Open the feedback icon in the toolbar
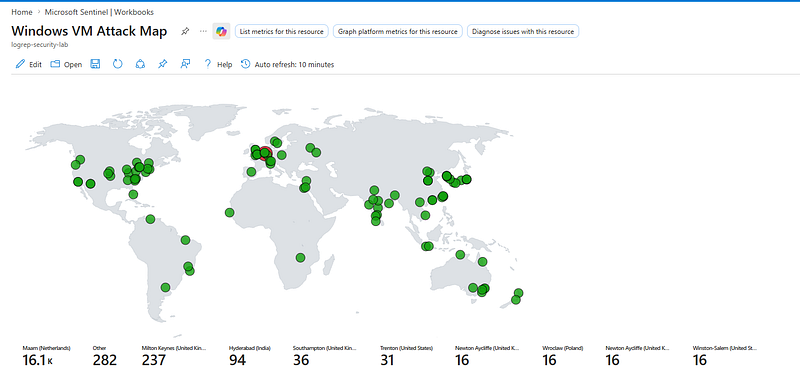The height and width of the screenshot is (376, 800). click(186, 64)
